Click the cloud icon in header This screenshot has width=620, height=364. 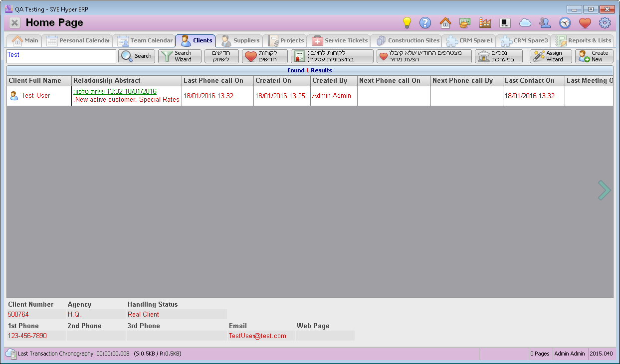[525, 22]
